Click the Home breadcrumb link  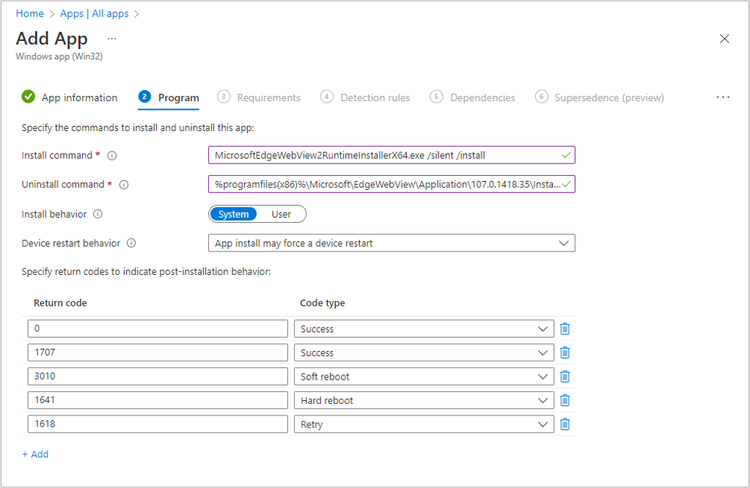point(29,14)
